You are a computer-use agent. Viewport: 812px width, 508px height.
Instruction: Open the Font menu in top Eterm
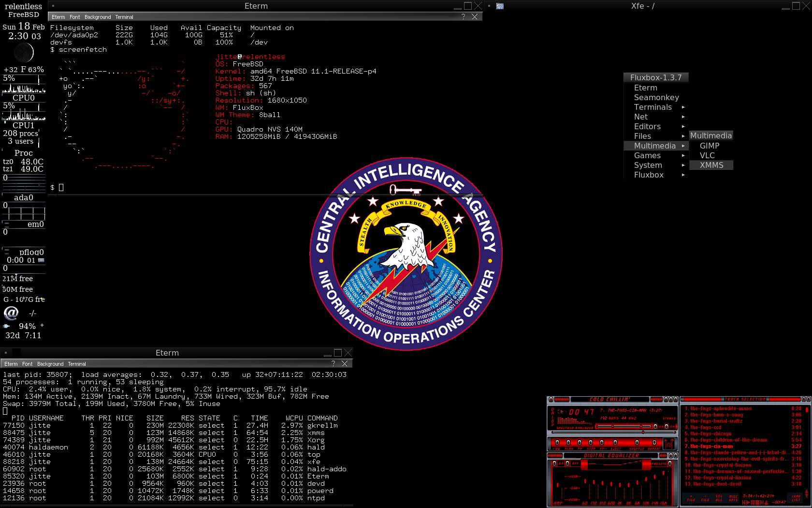point(74,17)
